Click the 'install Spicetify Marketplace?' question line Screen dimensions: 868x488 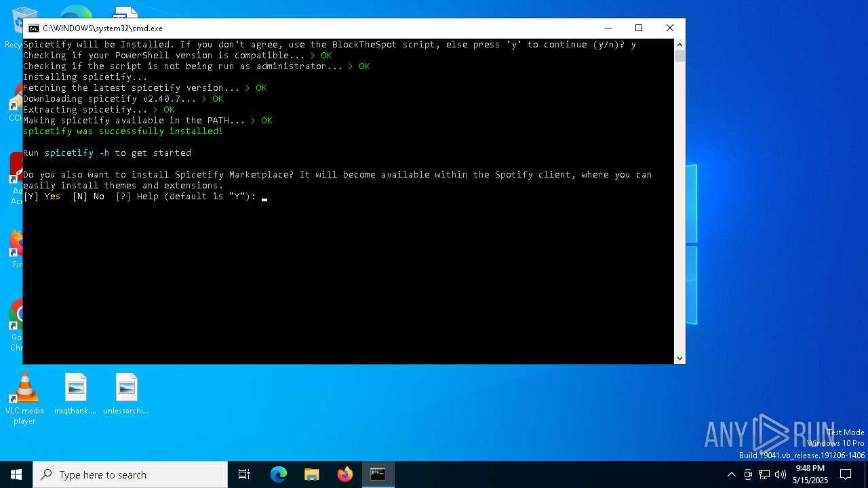[x=338, y=175]
